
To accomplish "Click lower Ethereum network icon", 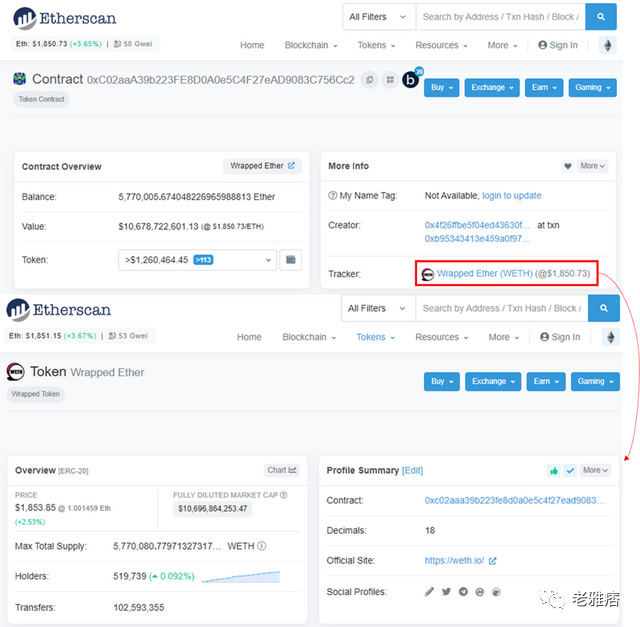I will click(x=611, y=337).
